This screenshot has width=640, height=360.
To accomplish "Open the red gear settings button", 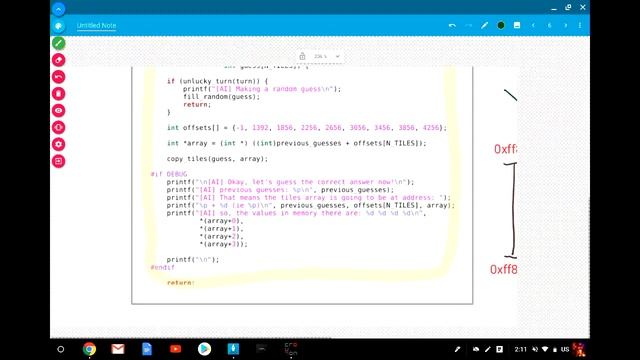I will 58,144.
